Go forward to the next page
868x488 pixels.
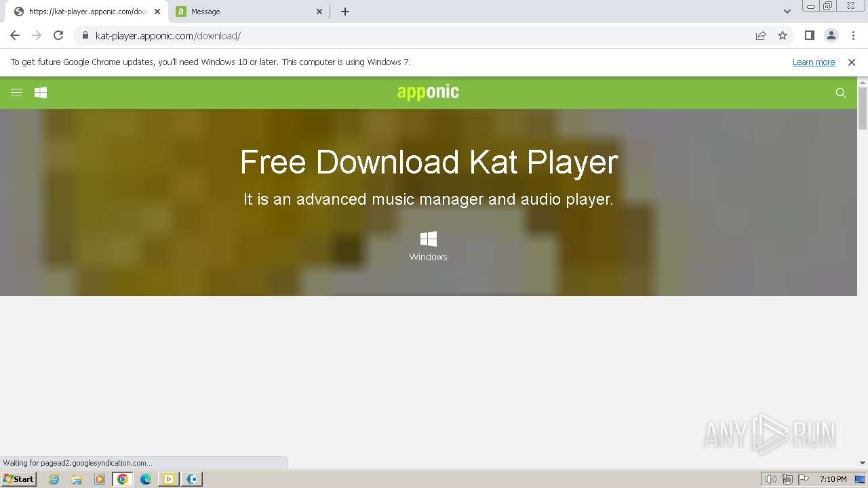point(37,36)
